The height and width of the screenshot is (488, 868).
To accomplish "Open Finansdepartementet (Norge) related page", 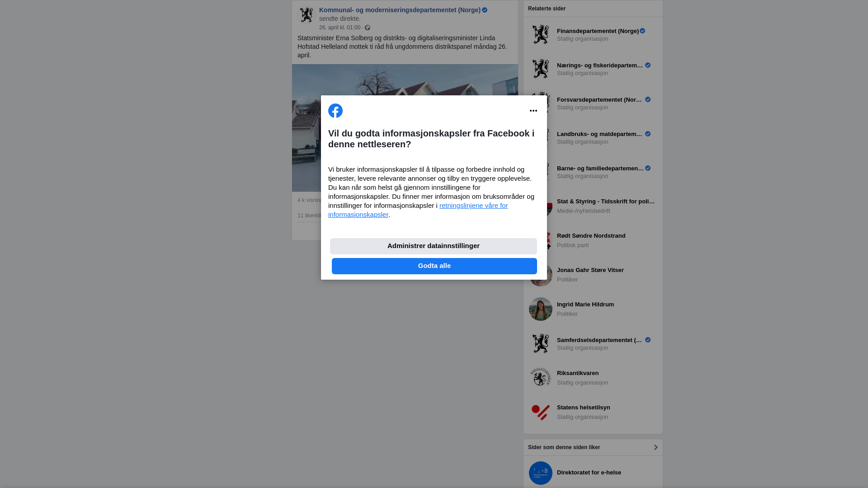I will click(x=598, y=31).
